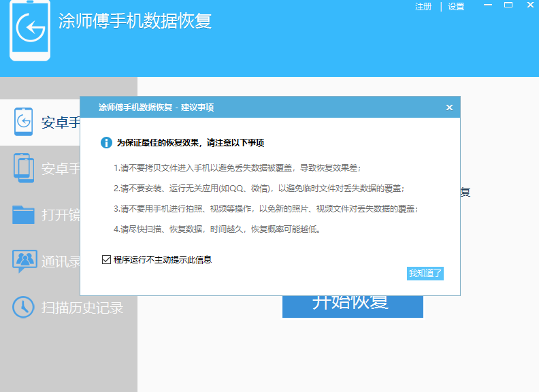Click the 涂师傅手机数据恢复 header title

pos(135,20)
